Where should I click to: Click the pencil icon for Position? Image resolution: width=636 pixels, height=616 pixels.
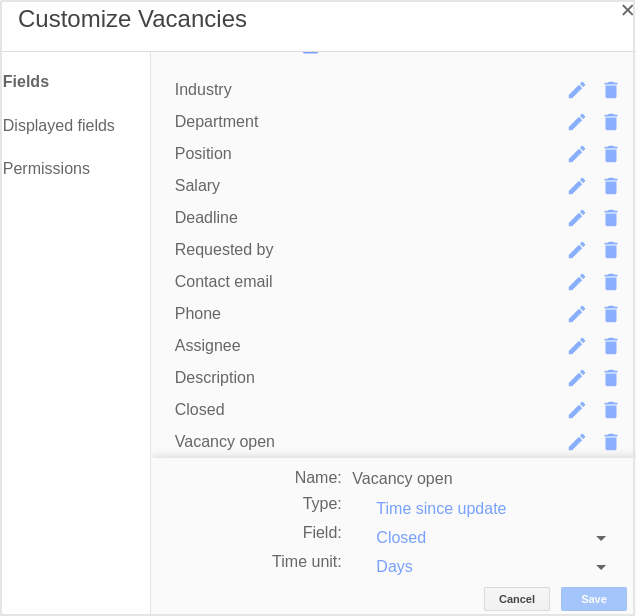click(576, 154)
